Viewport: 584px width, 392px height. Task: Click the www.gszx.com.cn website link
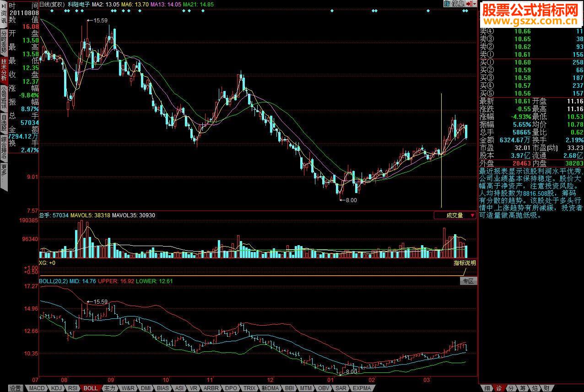(x=530, y=22)
